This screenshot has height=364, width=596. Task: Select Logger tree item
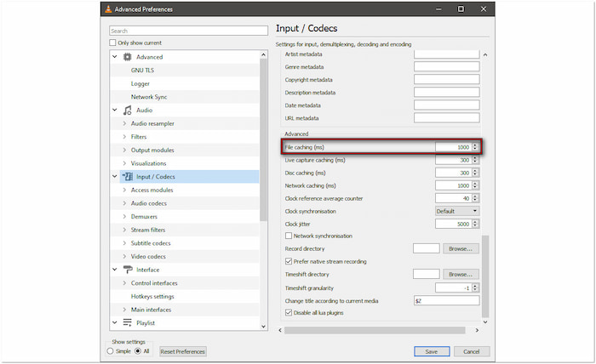click(x=140, y=83)
